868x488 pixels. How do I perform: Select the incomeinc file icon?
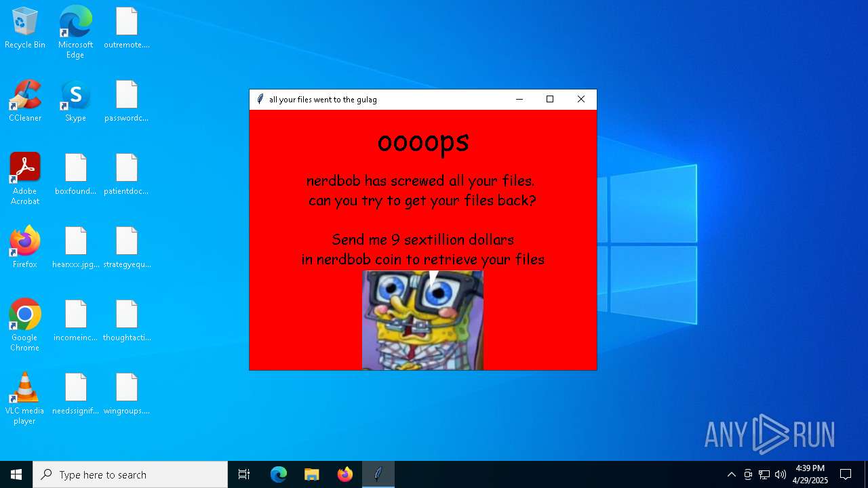tap(75, 321)
